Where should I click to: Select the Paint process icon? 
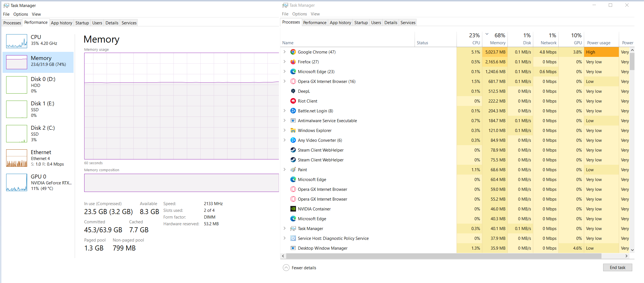pyautogui.click(x=293, y=170)
